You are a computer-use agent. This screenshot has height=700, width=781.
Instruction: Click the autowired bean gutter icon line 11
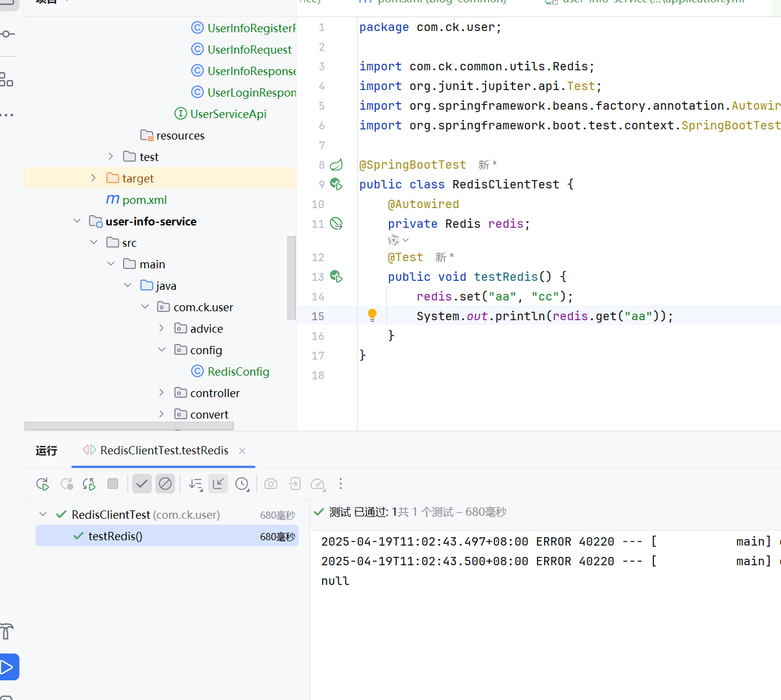pos(337,224)
